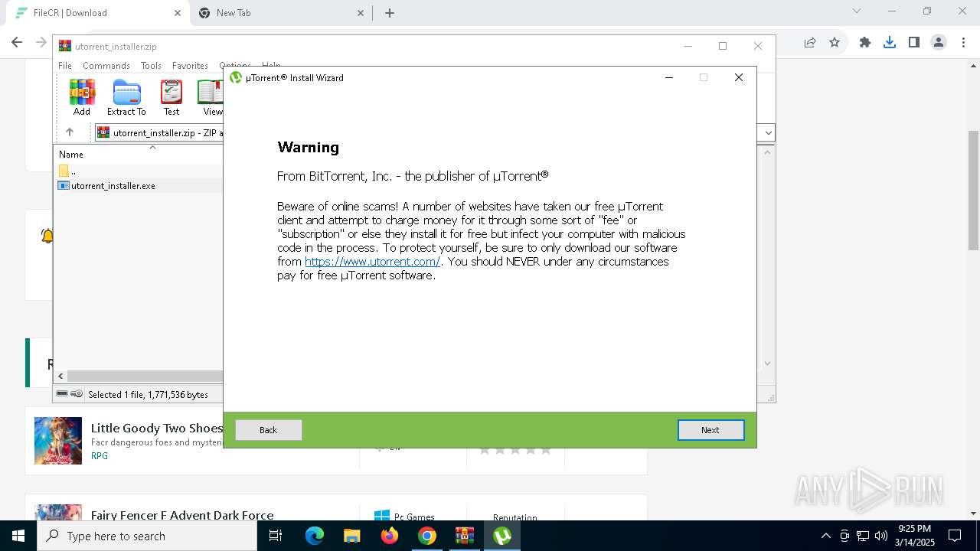Maximize the WinRAR utorrent_installer.zip window
The image size is (980, 551).
pos(723,46)
